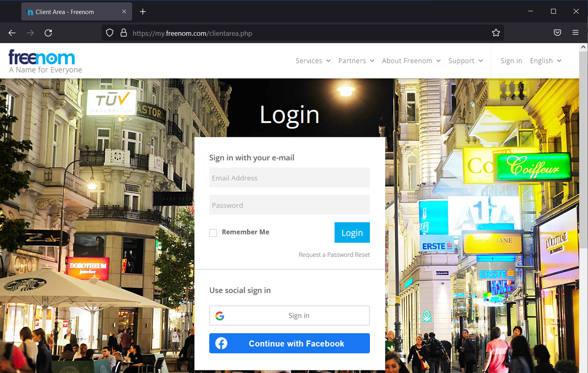
Task: Click the Facebook logo icon
Action: click(221, 344)
